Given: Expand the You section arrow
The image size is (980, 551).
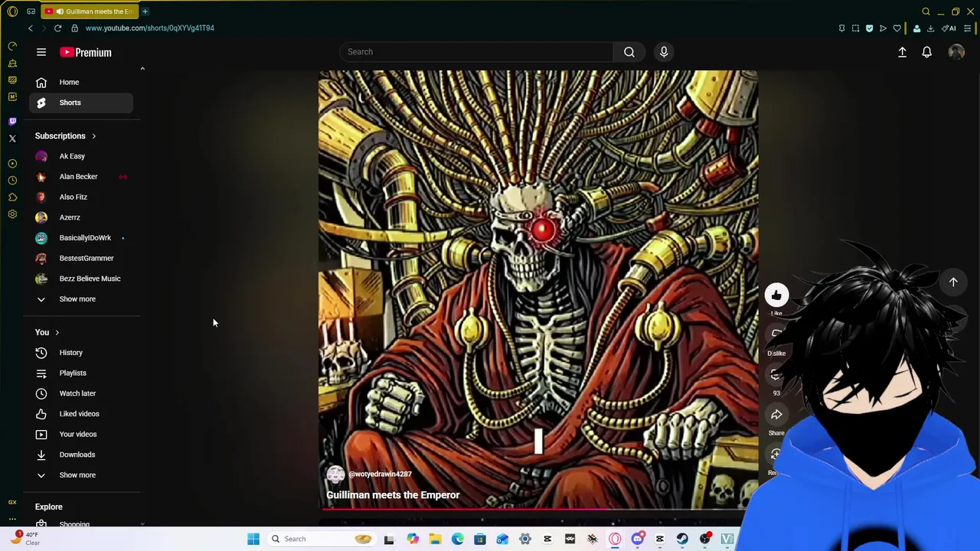Looking at the screenshot, I should (57, 333).
